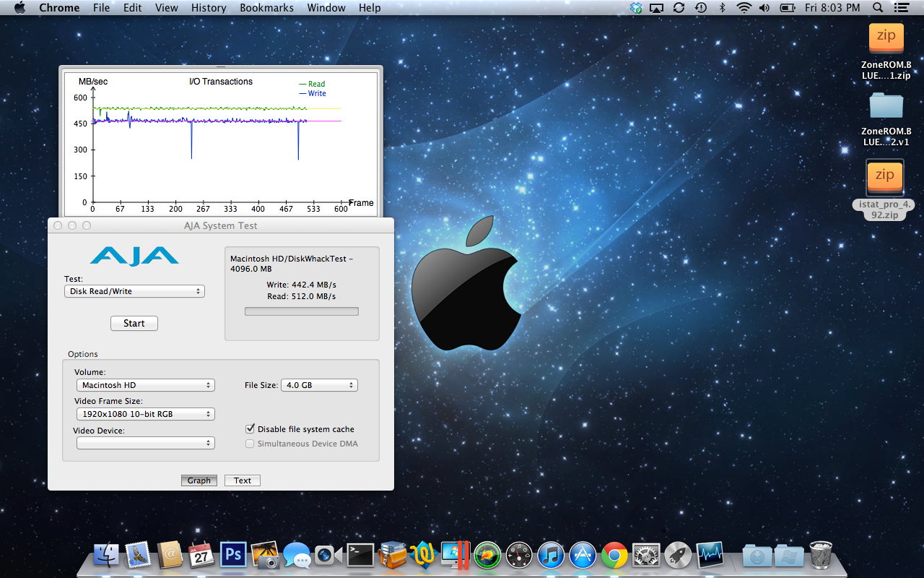The image size is (924, 578).
Task: Open the File Size dropdown showing 4.0 GB
Action: (x=319, y=385)
